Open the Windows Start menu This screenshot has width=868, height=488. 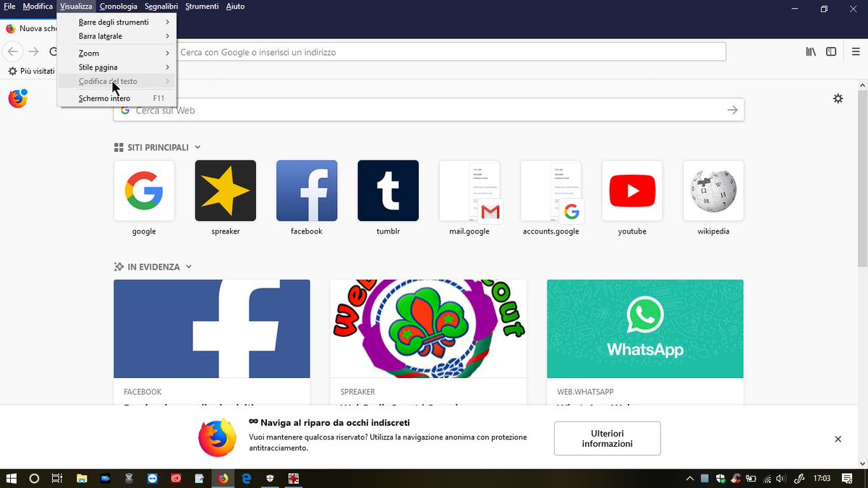[x=11, y=479]
